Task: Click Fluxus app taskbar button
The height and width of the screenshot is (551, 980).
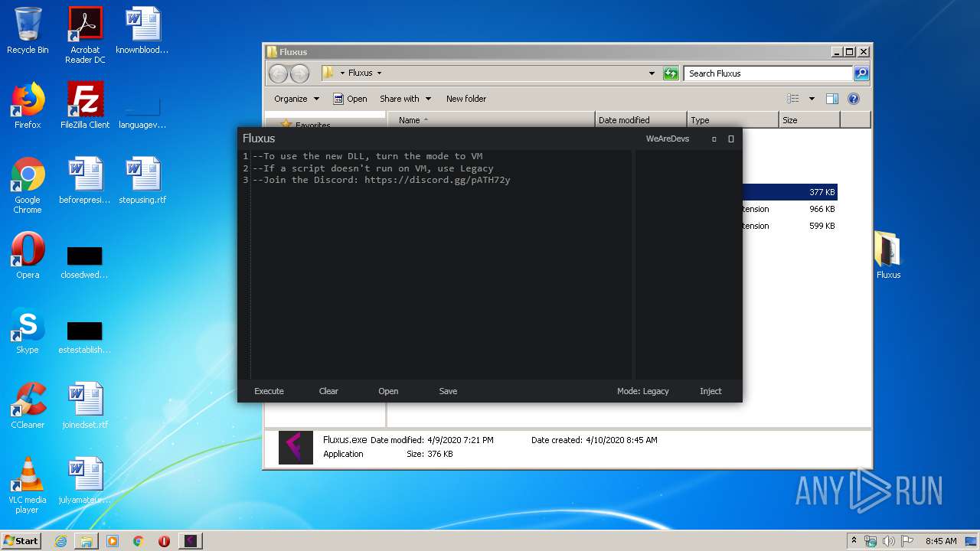Action: pos(191,541)
